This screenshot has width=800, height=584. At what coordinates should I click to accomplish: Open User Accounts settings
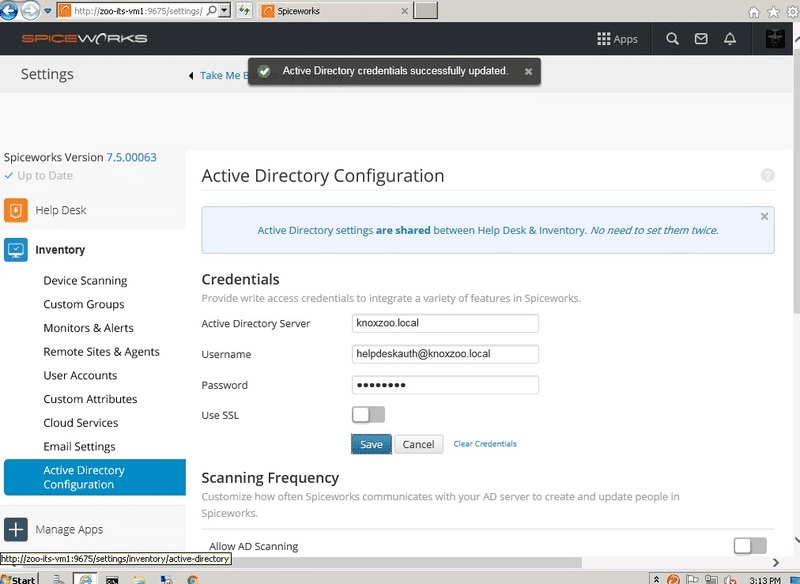point(80,375)
